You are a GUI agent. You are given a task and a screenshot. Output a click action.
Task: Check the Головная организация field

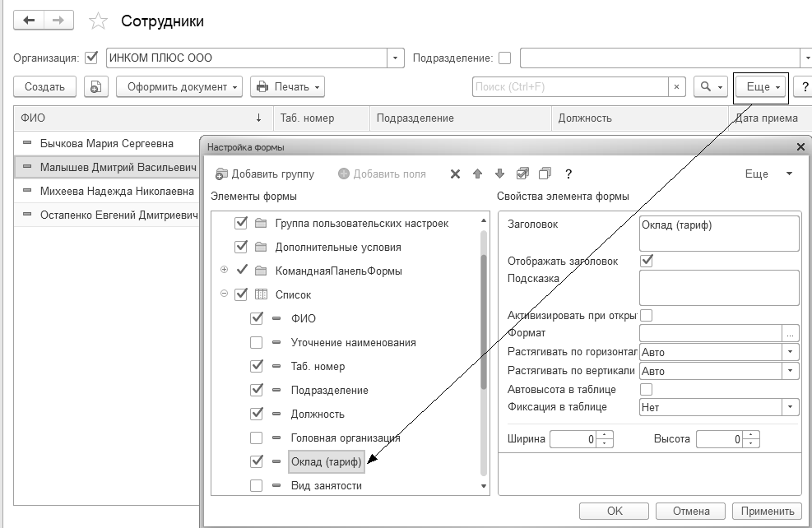(x=257, y=438)
